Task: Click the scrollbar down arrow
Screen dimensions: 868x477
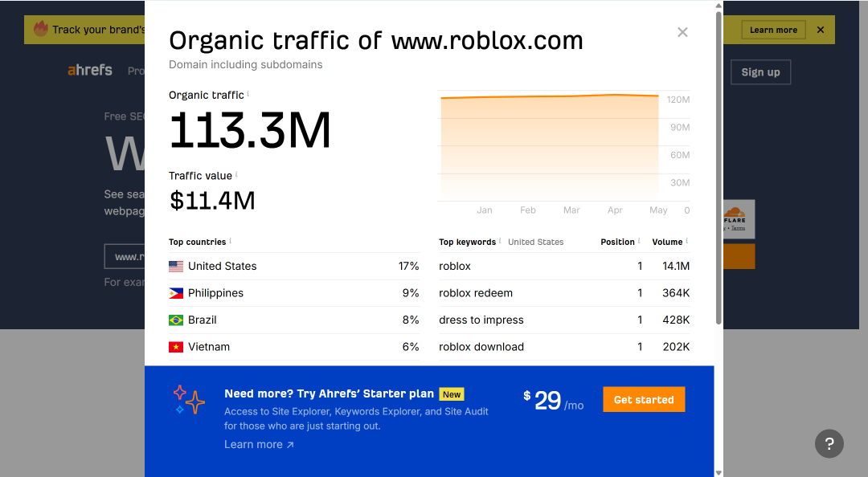Action: (x=719, y=472)
